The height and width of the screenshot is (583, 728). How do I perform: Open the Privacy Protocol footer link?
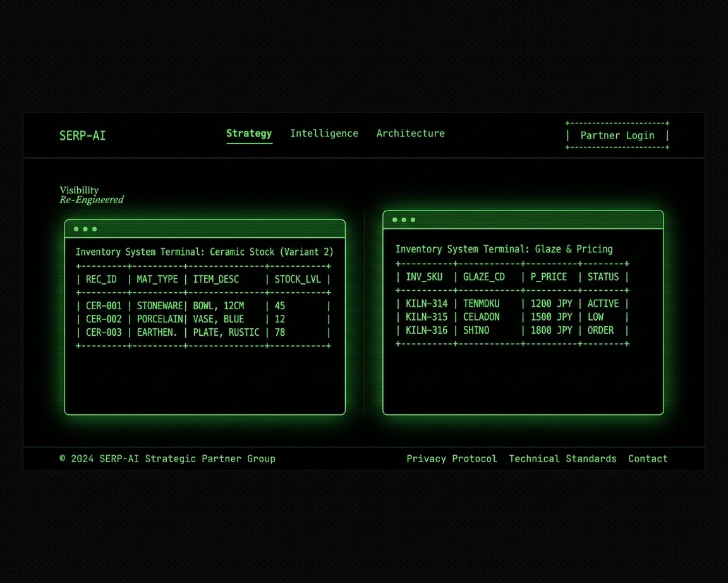coord(452,458)
